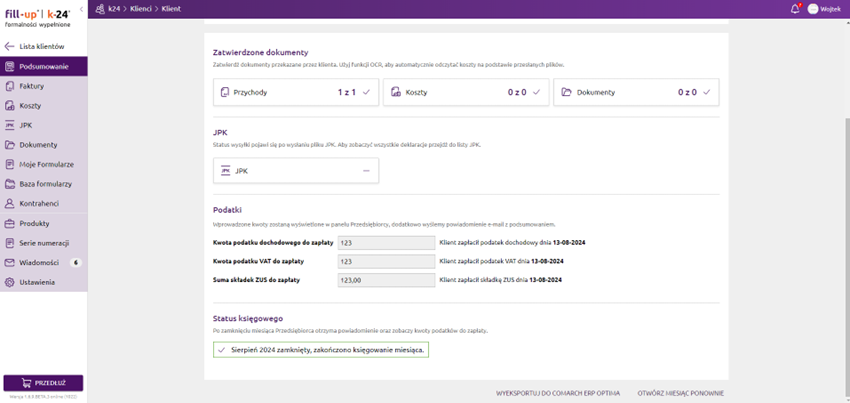Open the JPK sidebar item

point(43,125)
